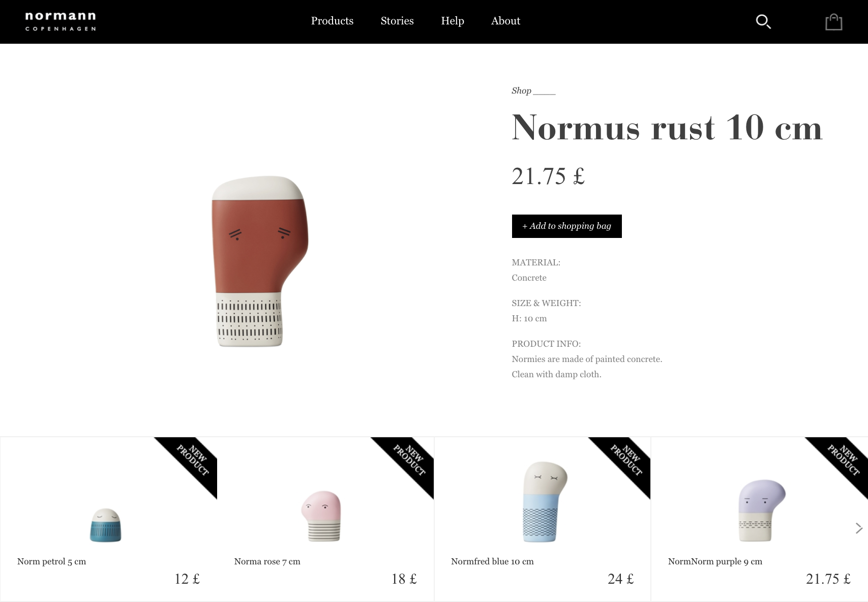Viewport: 868px width, 602px height.
Task: Click the Norm petrol 5 cm title
Action: pos(51,561)
